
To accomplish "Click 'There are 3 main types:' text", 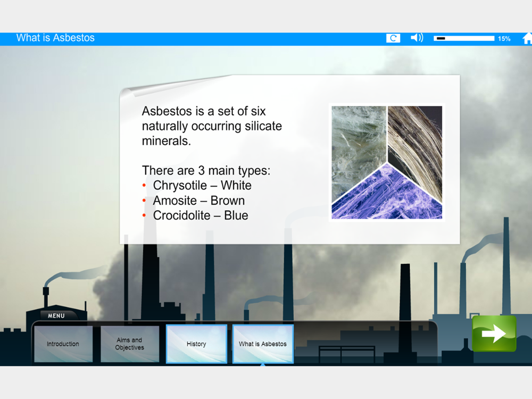I will (206, 170).
